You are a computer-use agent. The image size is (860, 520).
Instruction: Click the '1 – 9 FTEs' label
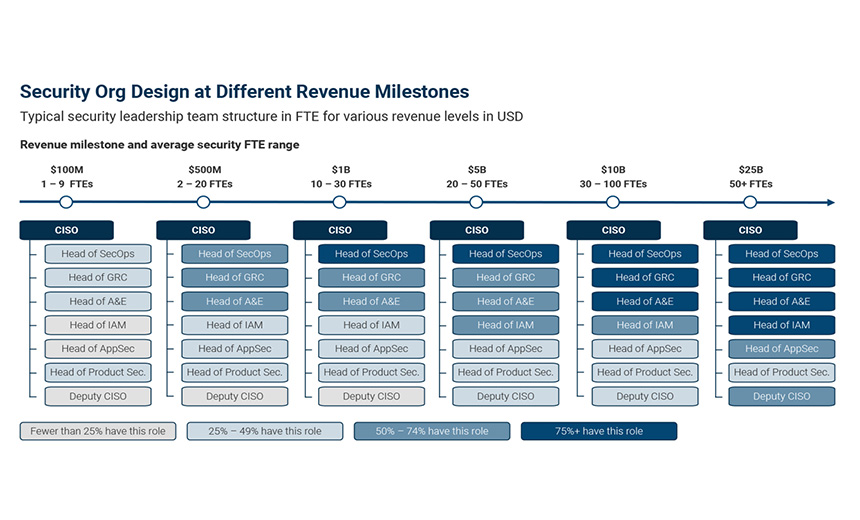click(x=67, y=184)
